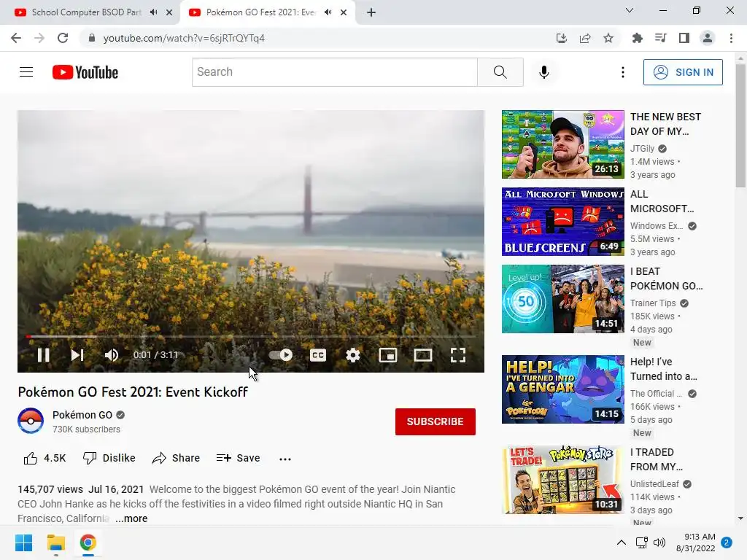Open the I BEAT POKÉMON GO video thumbnail
Viewport: 747px width, 560px height.
click(562, 298)
